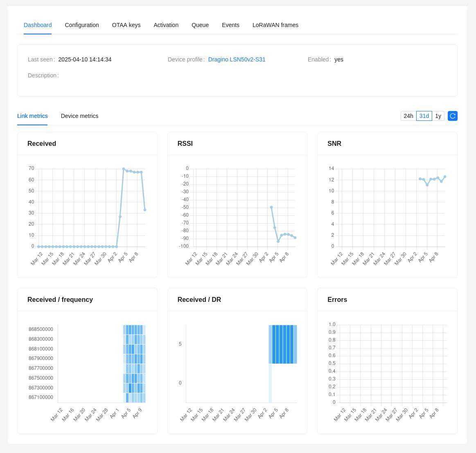Click the 867700000 frequency axis label

pyautogui.click(x=41, y=368)
